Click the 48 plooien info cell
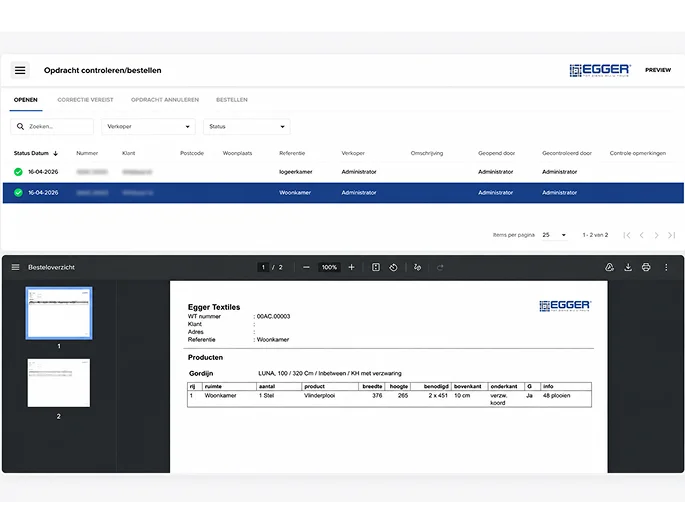Viewport: 686px width, 514px height. [x=556, y=395]
